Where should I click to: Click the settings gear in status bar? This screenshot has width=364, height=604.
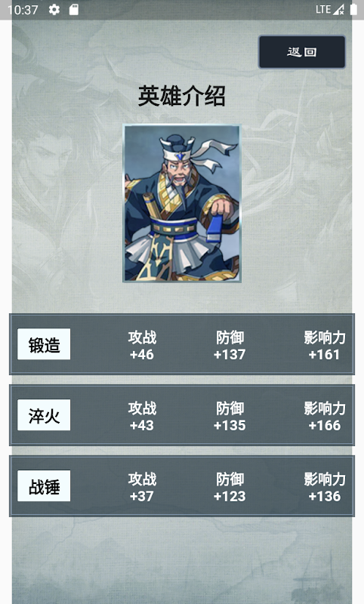point(54,10)
